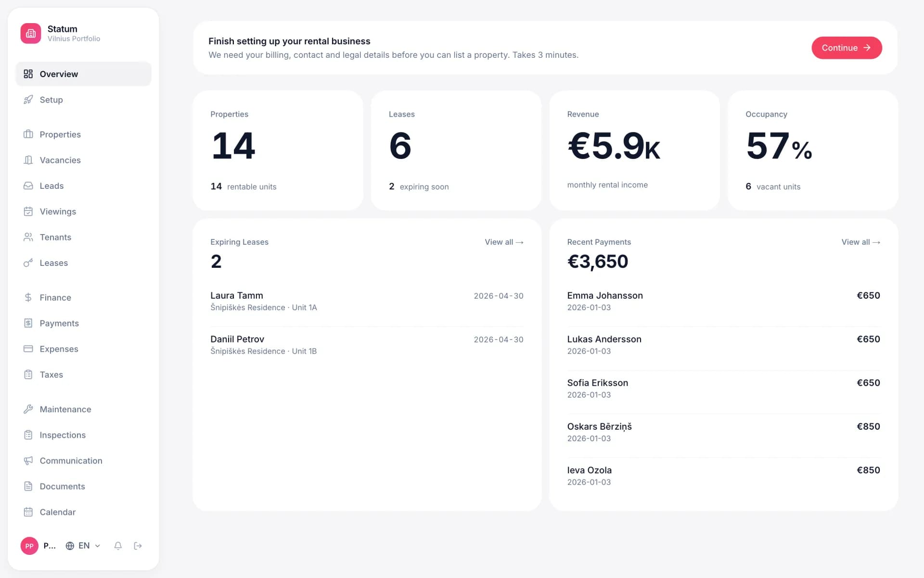Open the Documents section
The height and width of the screenshot is (578, 924).
tap(83, 486)
